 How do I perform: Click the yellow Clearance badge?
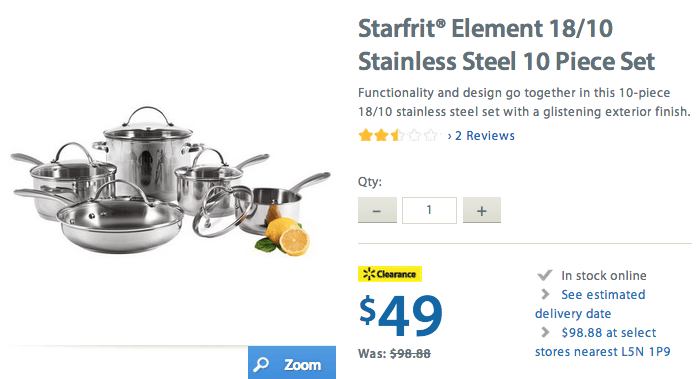click(390, 274)
